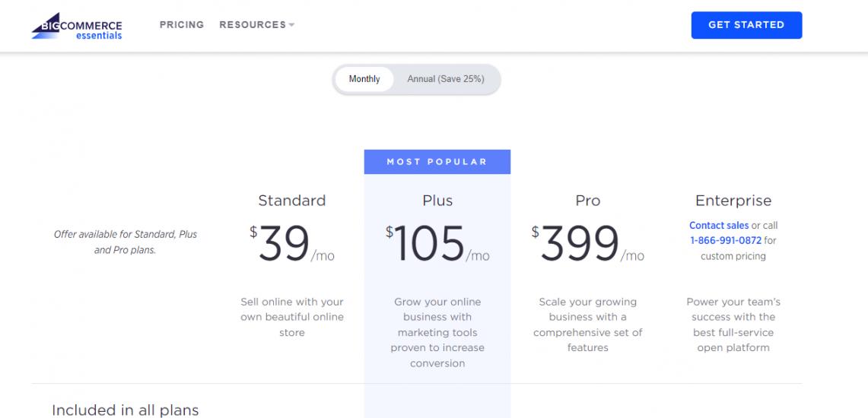Click the 'Scale your growing business' description

(587, 325)
